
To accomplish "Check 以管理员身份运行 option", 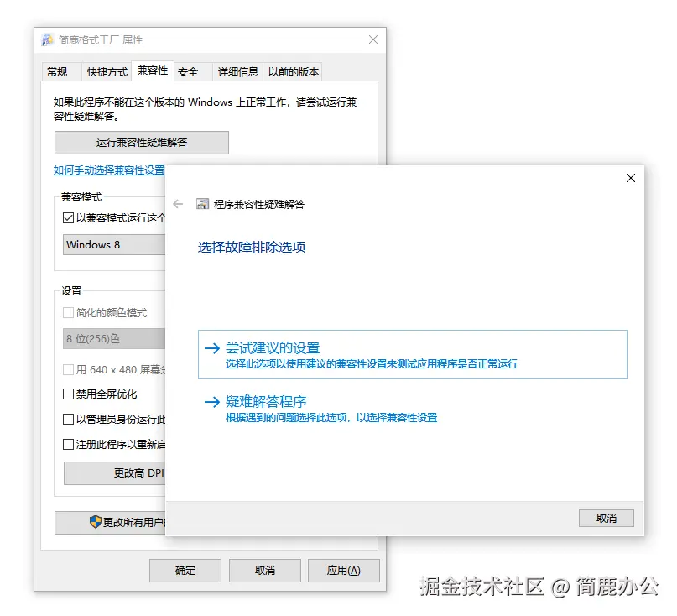I will (68, 417).
